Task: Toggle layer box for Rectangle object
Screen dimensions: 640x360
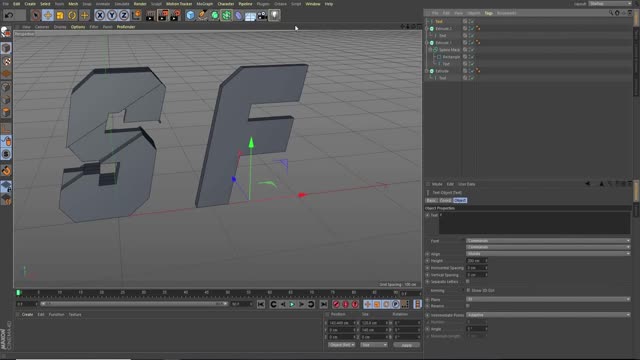Action: click(x=465, y=57)
